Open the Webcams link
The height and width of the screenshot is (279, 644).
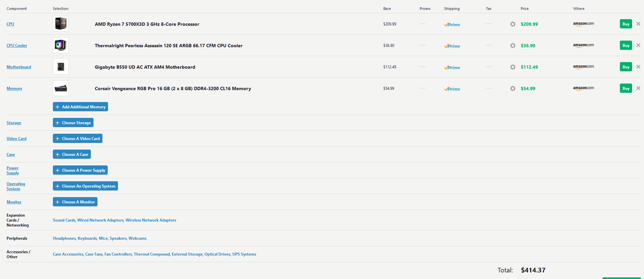(137, 238)
